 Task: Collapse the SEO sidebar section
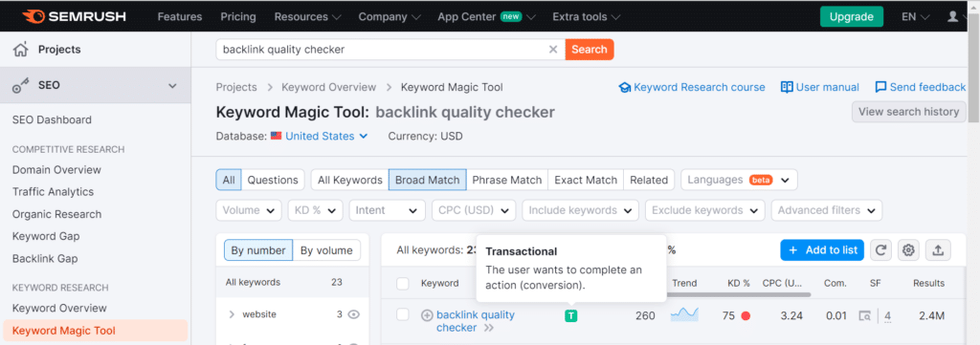pyautogui.click(x=172, y=85)
